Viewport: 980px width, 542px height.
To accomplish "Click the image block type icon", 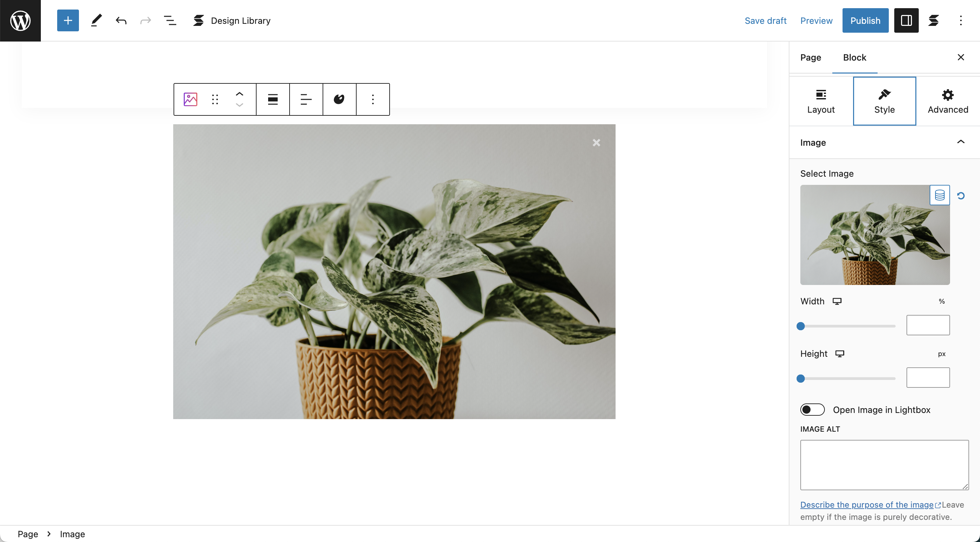I will (x=191, y=99).
